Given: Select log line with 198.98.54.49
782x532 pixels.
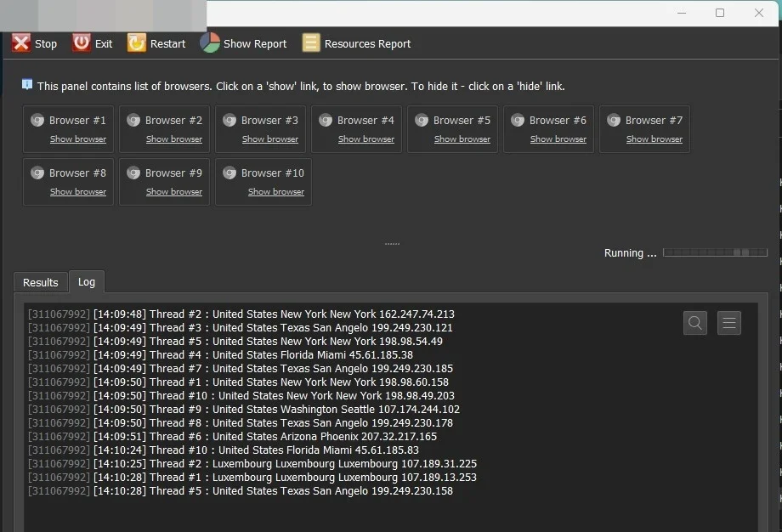Looking at the screenshot, I should tap(235, 341).
